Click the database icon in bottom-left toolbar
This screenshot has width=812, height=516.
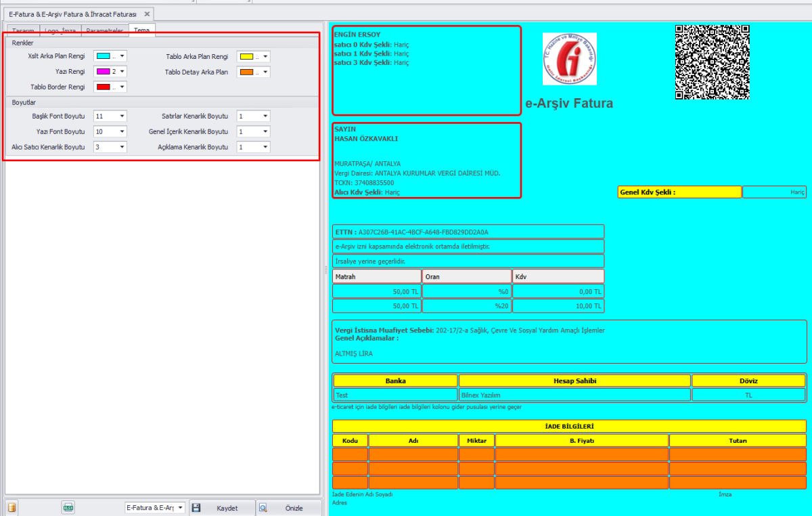point(12,508)
